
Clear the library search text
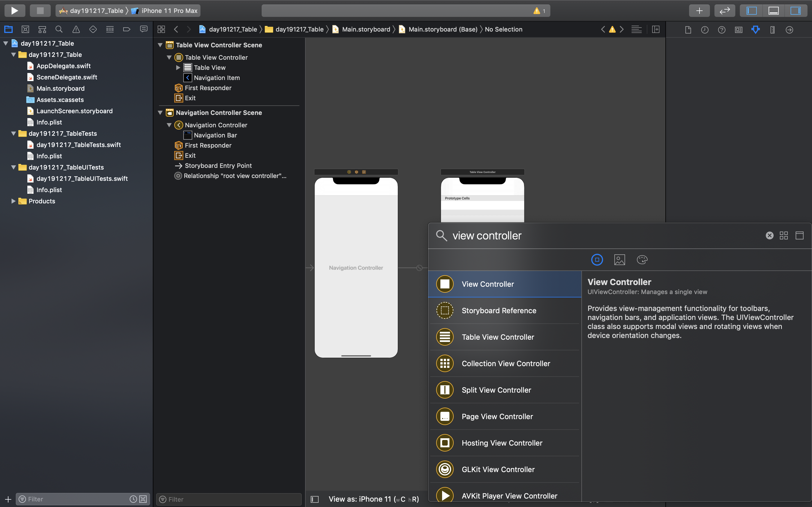point(769,236)
